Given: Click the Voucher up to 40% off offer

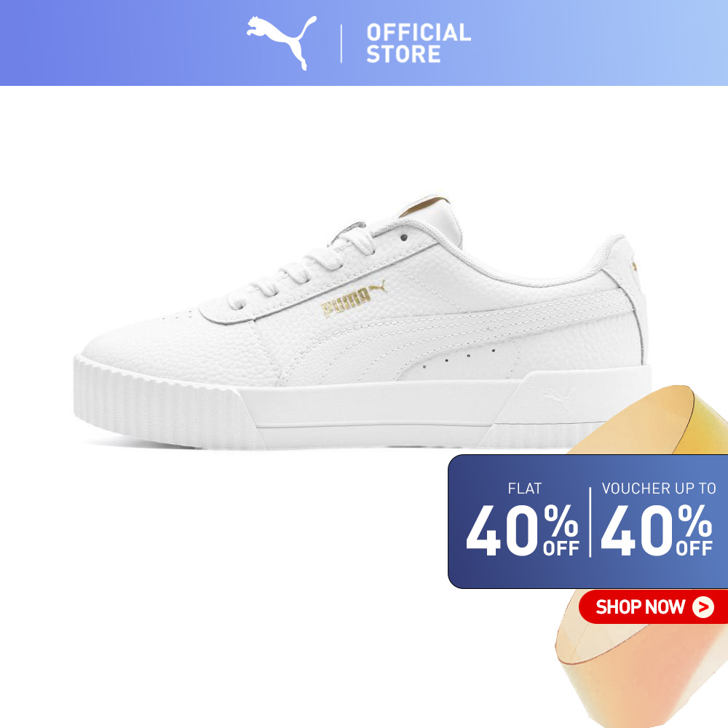Looking at the screenshot, I should click(x=657, y=520).
